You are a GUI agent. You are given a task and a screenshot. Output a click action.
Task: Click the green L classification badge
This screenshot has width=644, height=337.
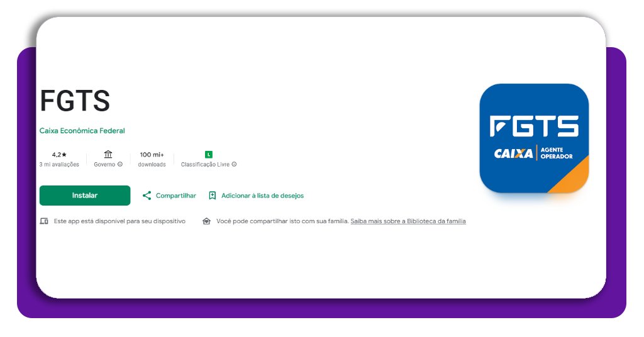coord(209,154)
